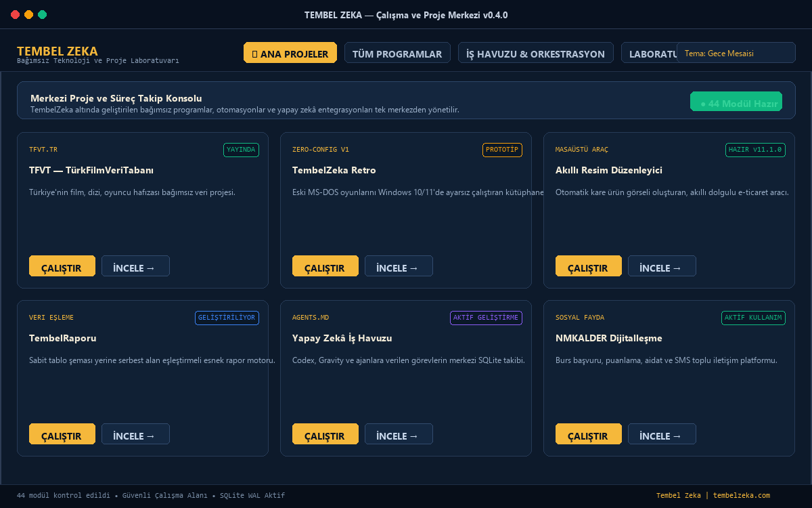Run Akıllı Resim Düzenleyici with ÇALIŞTIR
812x508 pixels.
point(589,266)
